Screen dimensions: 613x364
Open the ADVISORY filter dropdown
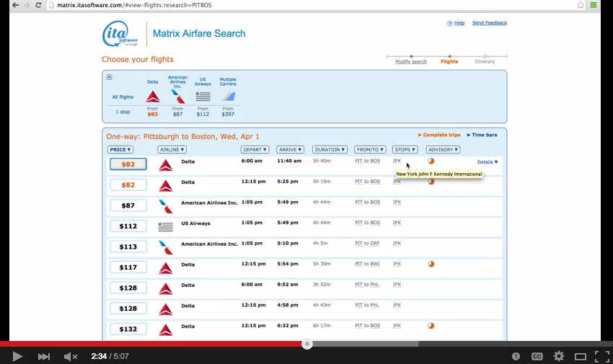443,150
